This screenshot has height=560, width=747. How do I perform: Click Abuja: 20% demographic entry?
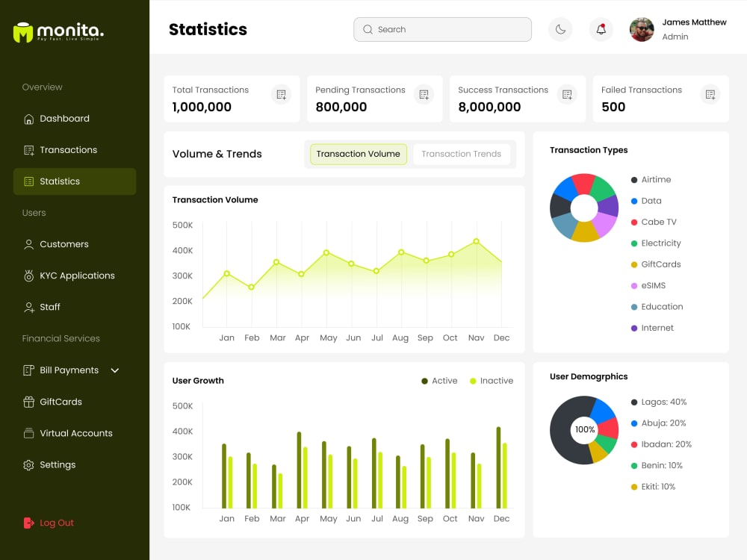point(658,423)
